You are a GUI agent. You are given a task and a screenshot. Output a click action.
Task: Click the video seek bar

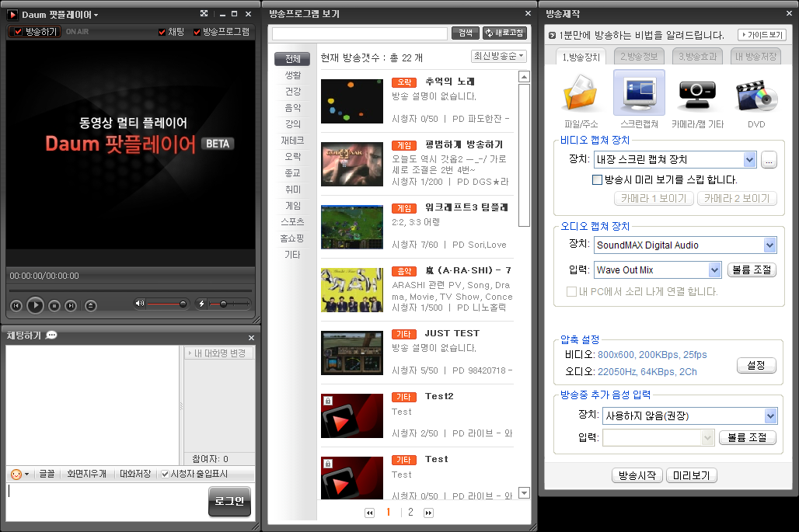[x=130, y=290]
